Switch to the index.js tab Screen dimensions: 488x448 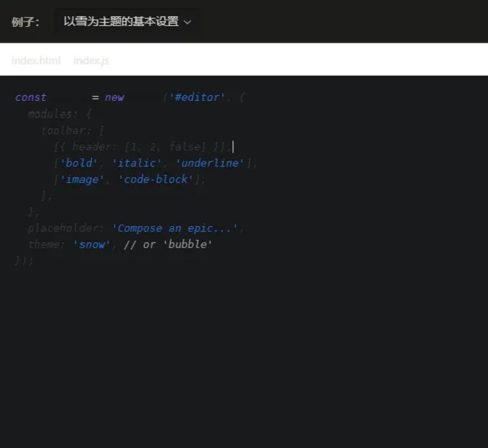(x=91, y=60)
